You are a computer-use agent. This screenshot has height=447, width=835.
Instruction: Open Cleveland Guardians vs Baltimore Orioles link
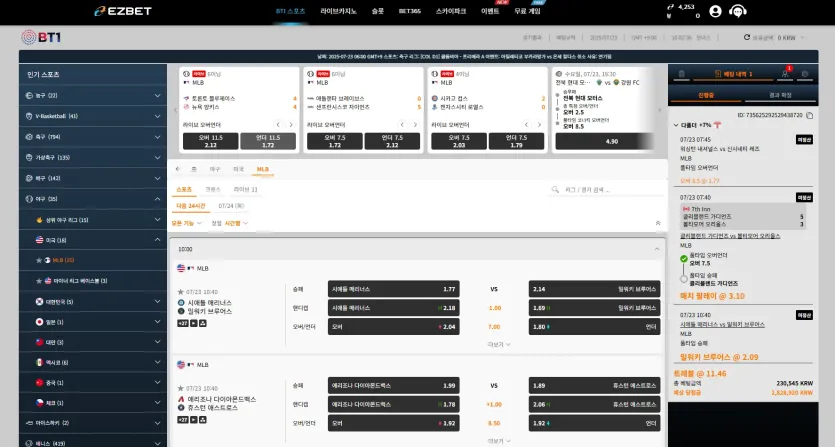(730, 235)
